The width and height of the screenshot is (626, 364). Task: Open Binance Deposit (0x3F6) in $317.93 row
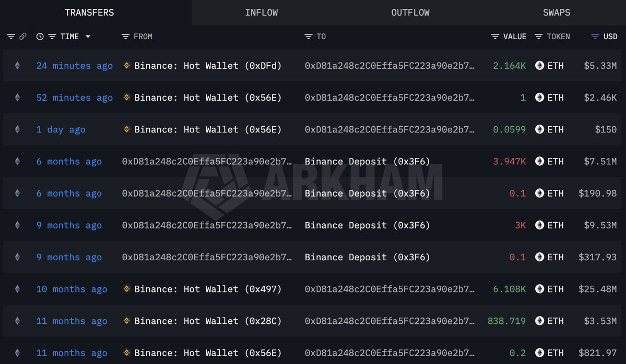click(x=367, y=257)
